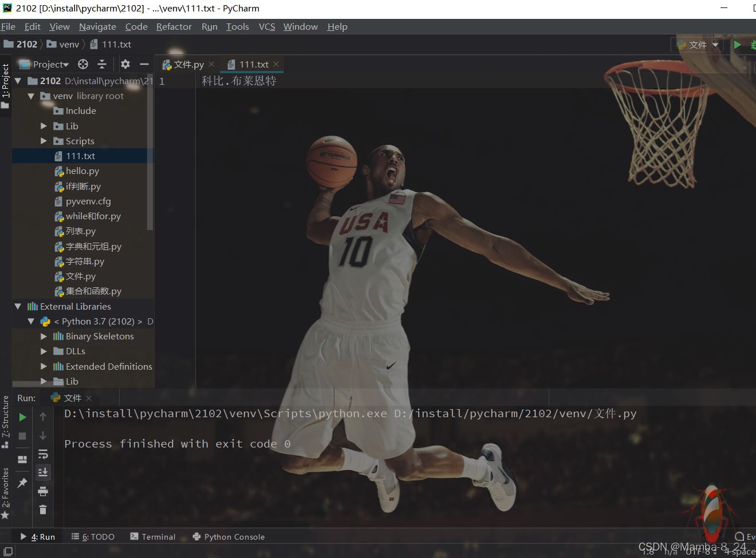Open the 1: Project tool window tab

coord(5,85)
